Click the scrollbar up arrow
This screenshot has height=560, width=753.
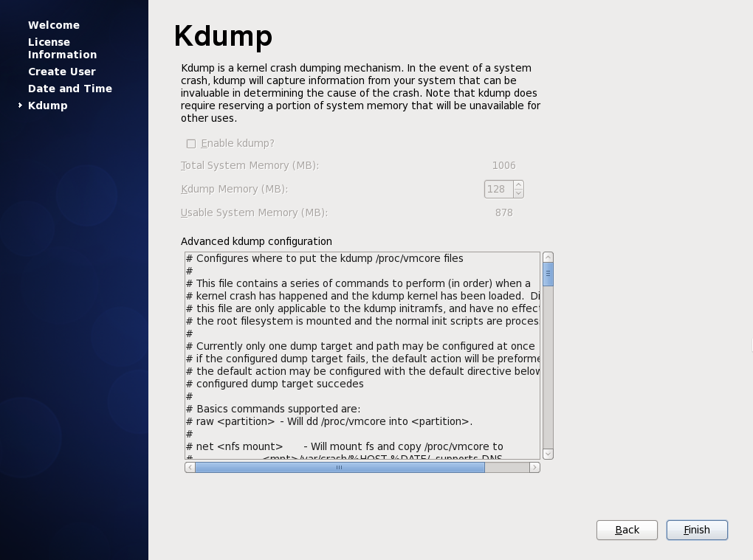[x=548, y=257]
